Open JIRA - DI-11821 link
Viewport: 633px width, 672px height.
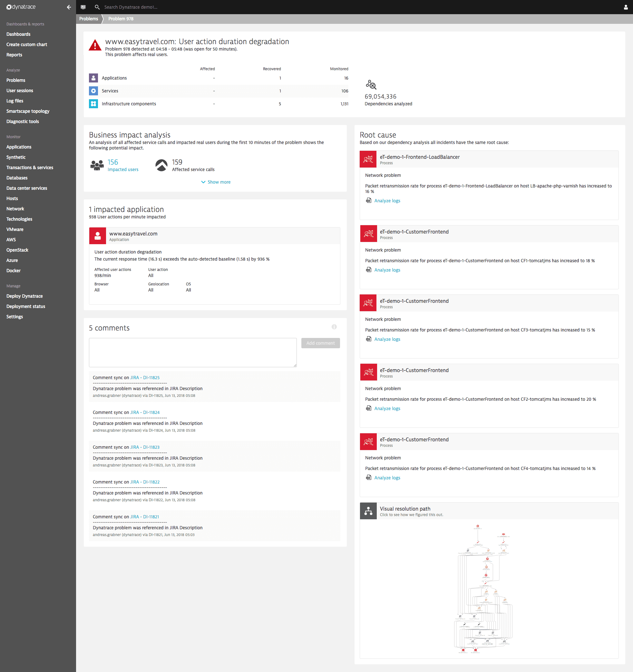pyautogui.click(x=144, y=517)
